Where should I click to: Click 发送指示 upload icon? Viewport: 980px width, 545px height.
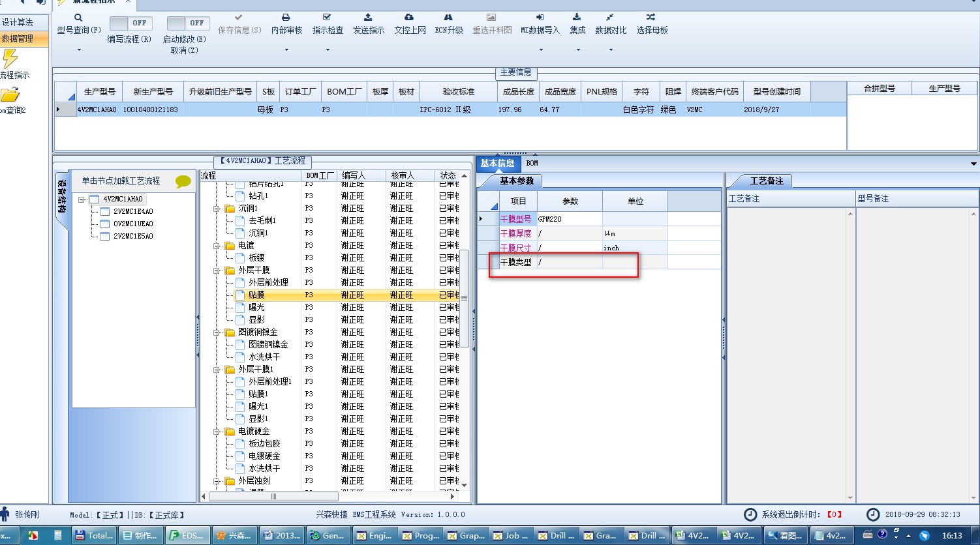pos(368,18)
